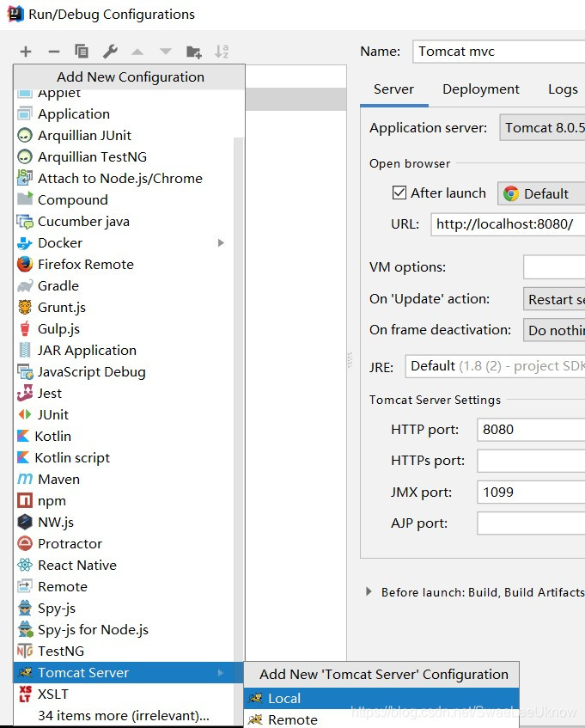The height and width of the screenshot is (728, 585).
Task: Select Compound configuration type
Action: click(125, 199)
